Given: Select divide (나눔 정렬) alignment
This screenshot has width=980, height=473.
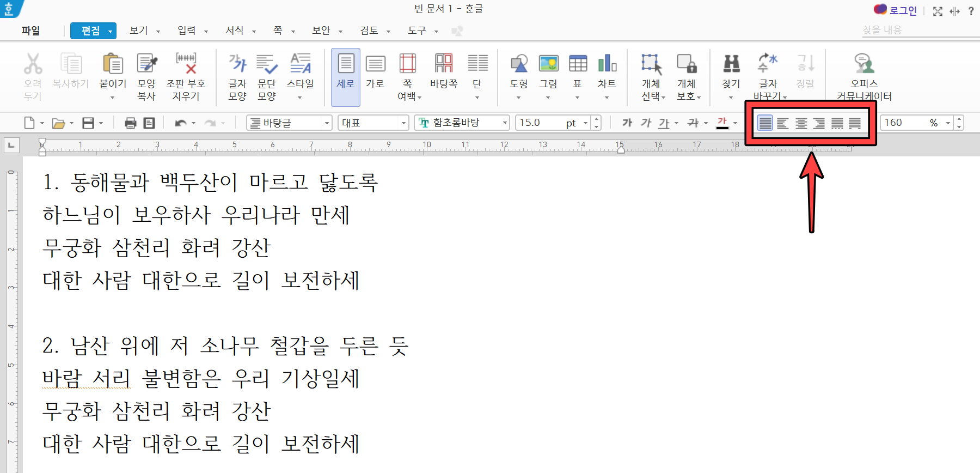Looking at the screenshot, I should [x=855, y=123].
